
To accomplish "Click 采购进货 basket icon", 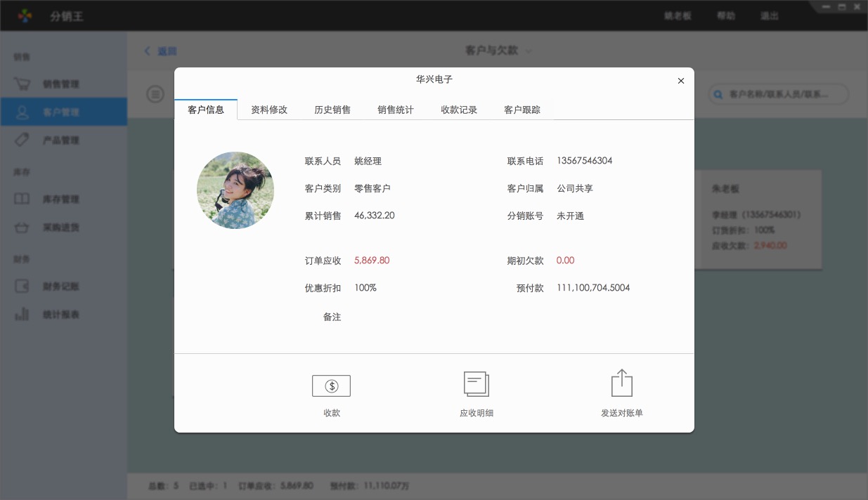I will click(22, 228).
